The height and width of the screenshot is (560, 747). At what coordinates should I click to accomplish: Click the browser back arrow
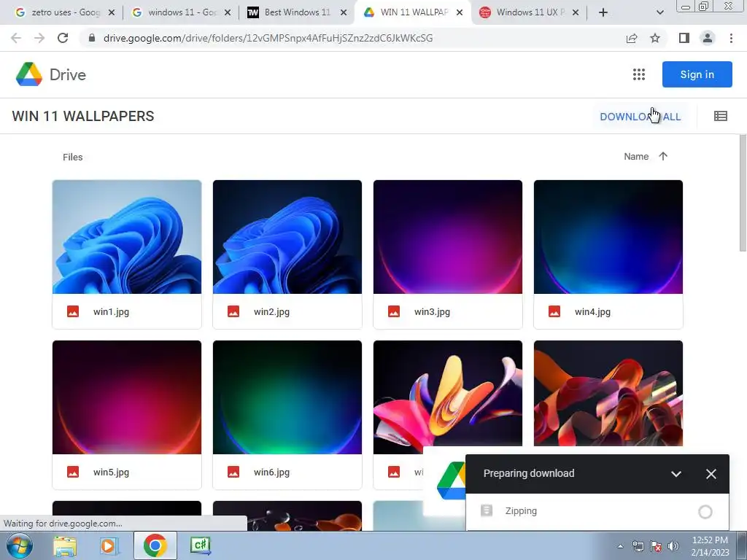pos(16,38)
